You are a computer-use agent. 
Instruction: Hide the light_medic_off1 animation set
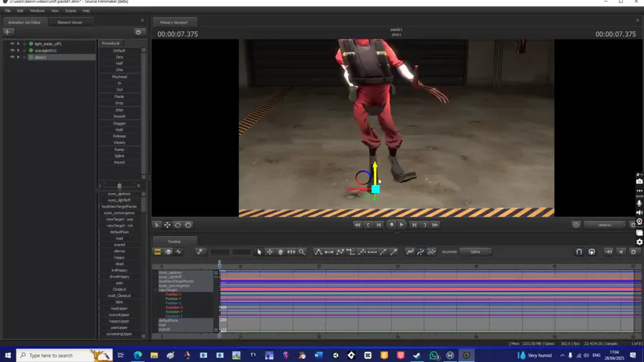point(12,44)
